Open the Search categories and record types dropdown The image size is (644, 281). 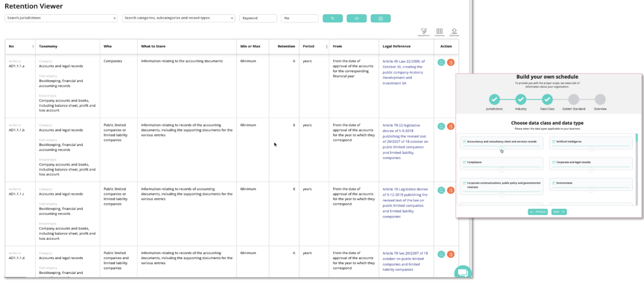click(179, 18)
